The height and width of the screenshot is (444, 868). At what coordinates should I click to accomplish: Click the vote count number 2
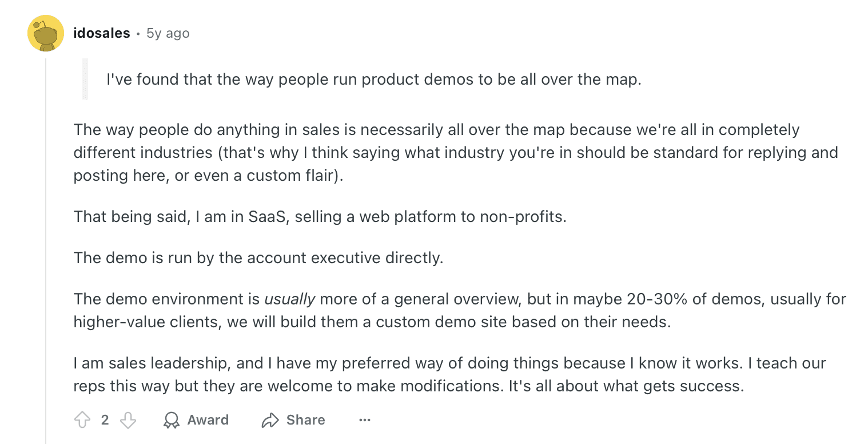click(x=105, y=420)
